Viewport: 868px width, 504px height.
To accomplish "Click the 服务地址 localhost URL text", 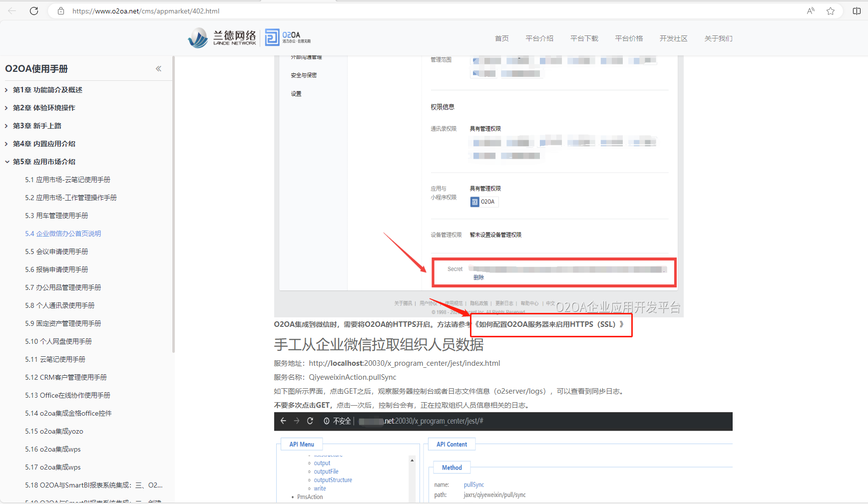I will coord(405,363).
